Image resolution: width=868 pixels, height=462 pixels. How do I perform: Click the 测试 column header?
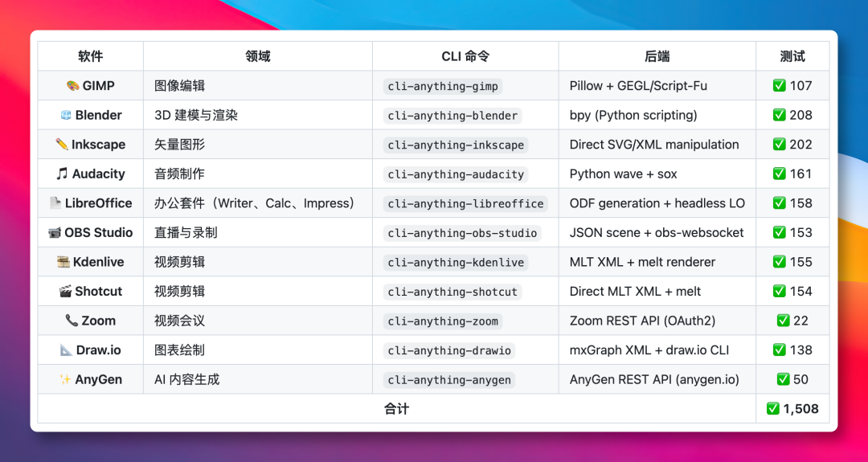(792, 56)
